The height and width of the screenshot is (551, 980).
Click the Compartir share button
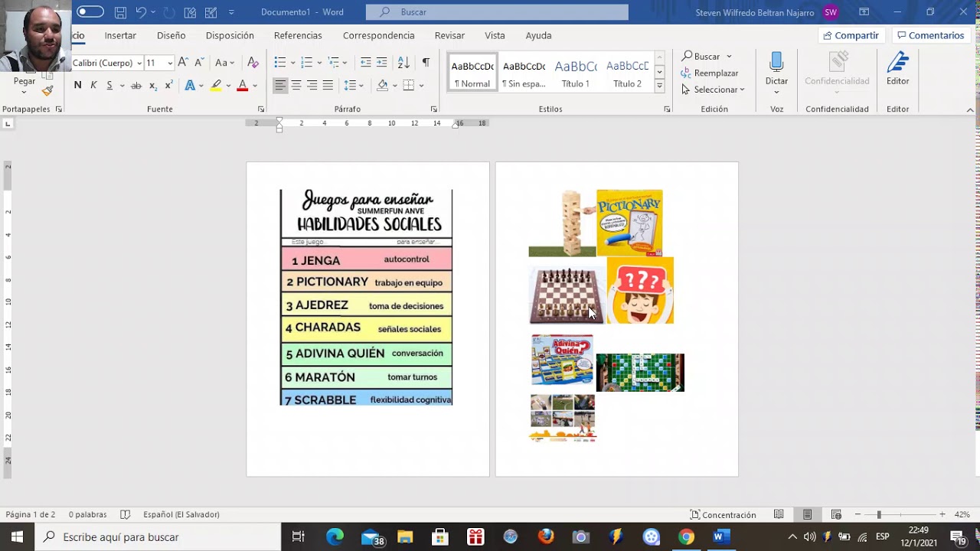[x=851, y=35]
